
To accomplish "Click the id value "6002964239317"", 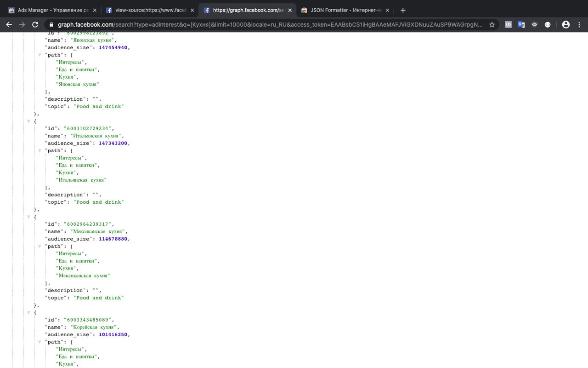I will click(87, 224).
